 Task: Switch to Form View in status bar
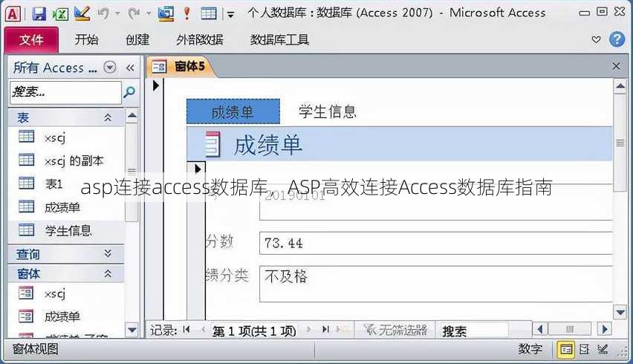565,349
